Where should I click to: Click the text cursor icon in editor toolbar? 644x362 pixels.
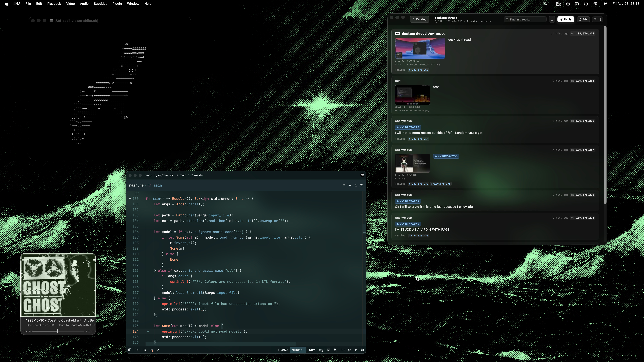click(x=356, y=185)
